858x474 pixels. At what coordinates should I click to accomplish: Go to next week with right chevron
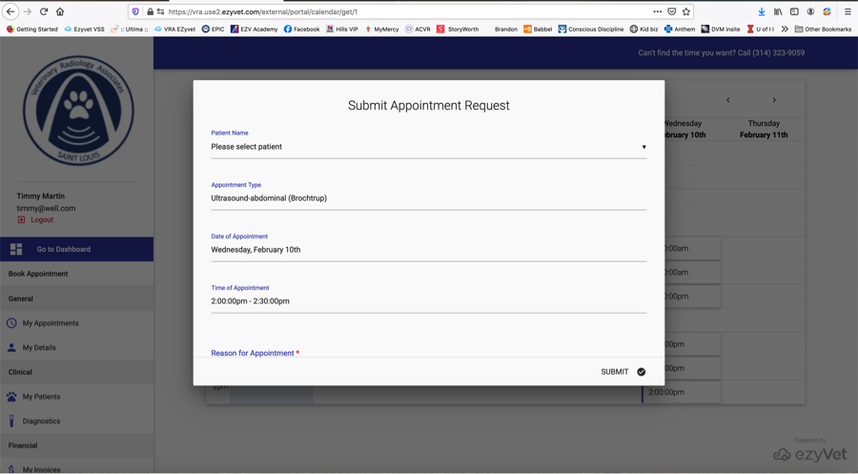(774, 100)
